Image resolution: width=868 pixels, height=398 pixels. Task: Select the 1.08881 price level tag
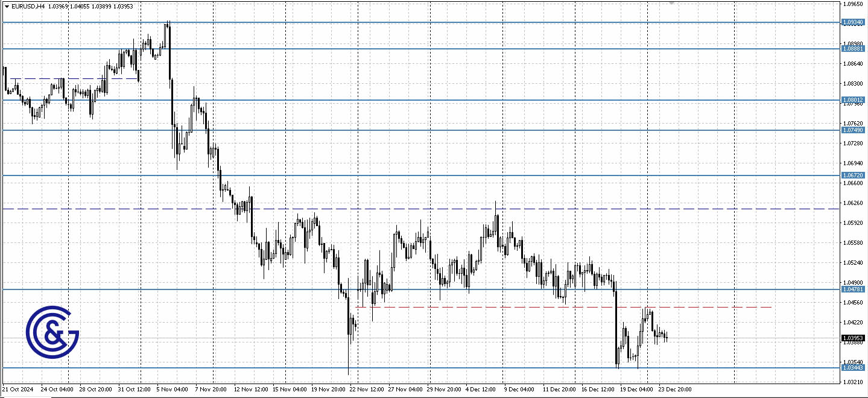[853, 49]
